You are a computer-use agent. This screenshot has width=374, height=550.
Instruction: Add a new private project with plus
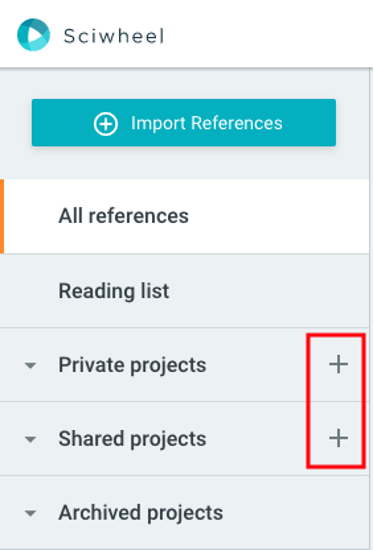tap(338, 364)
